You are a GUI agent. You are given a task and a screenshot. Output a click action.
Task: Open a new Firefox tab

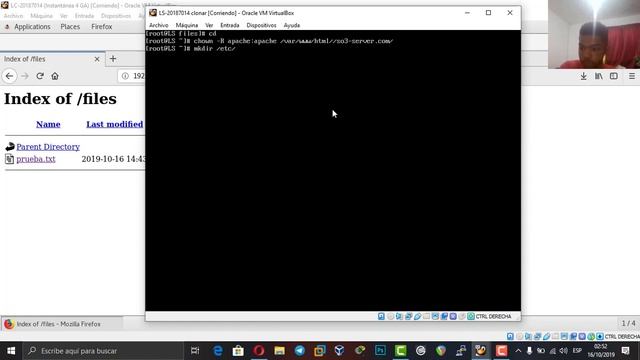(113, 59)
